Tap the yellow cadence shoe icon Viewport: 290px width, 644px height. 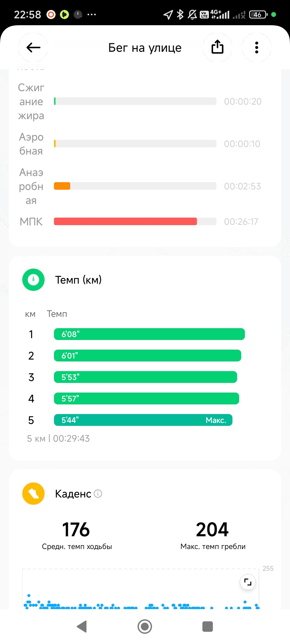click(x=33, y=494)
